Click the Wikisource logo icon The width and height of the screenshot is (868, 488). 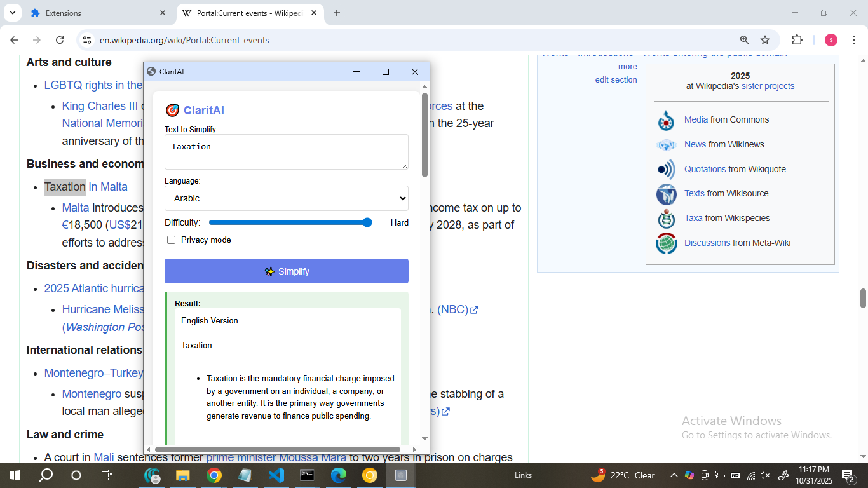(666, 194)
